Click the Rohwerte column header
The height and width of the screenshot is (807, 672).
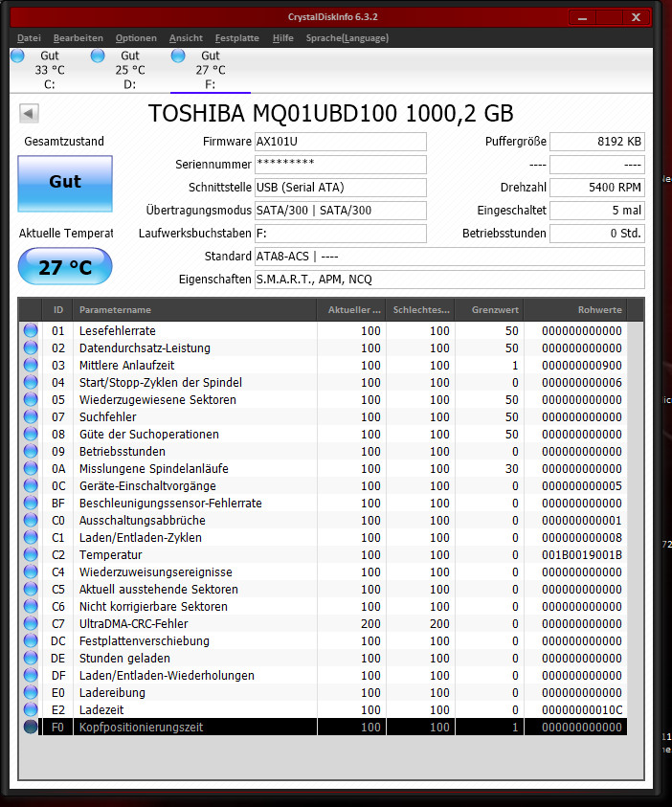click(575, 310)
